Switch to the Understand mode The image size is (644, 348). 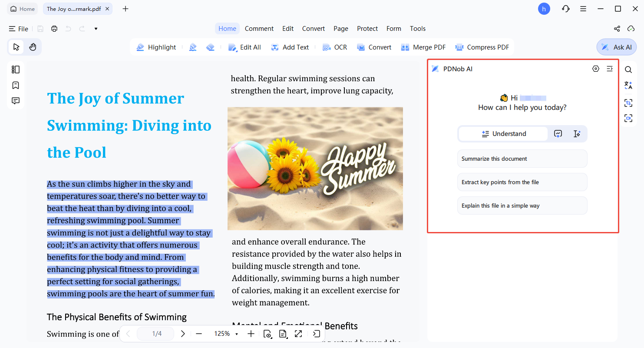tap(502, 133)
